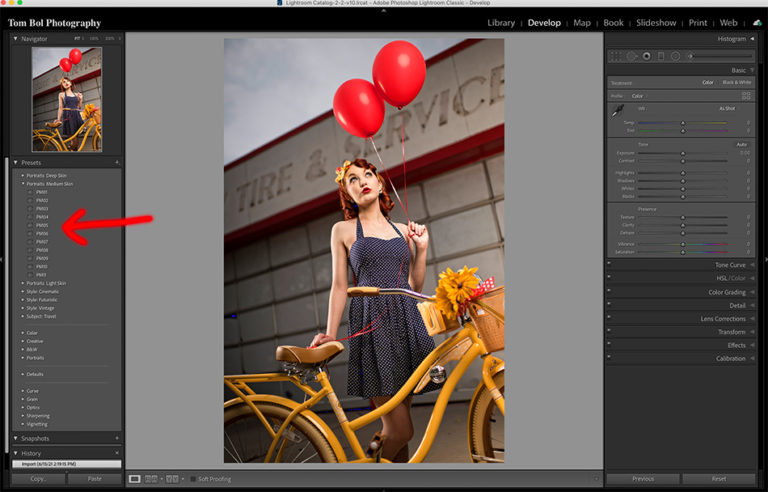Toggle Tone Curve panel on/off switch
The width and height of the screenshot is (768, 492).
tap(609, 263)
